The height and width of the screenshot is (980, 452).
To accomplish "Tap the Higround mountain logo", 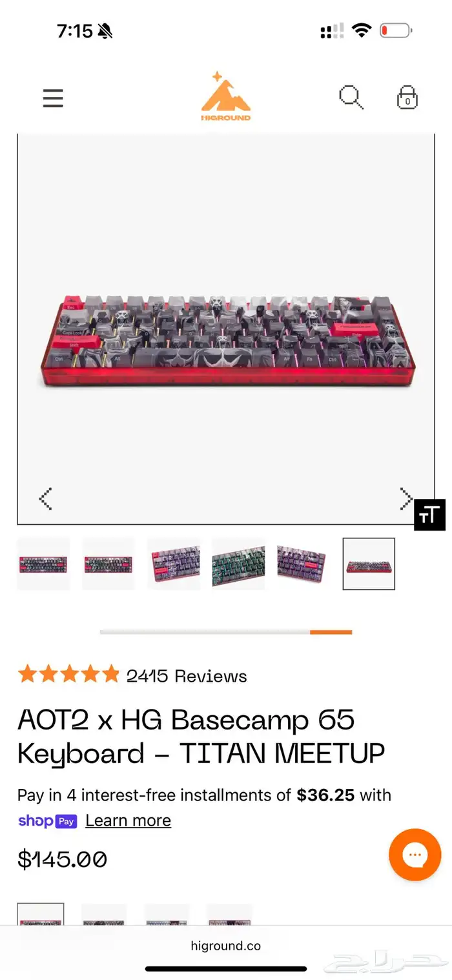I will [x=225, y=96].
